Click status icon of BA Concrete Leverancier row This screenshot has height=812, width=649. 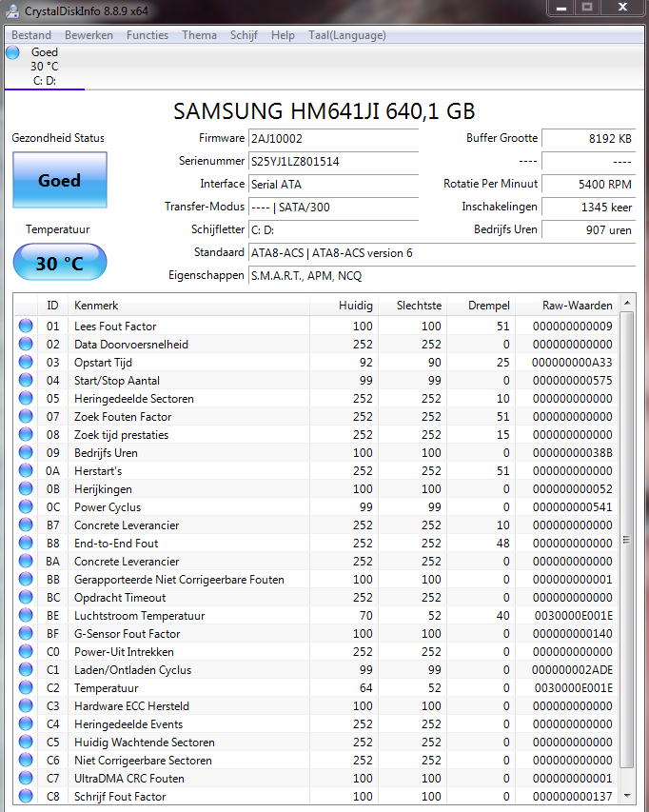(x=26, y=561)
